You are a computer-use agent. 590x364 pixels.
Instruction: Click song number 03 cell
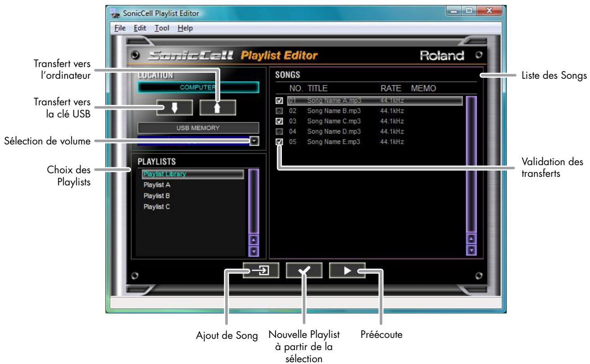coord(292,121)
